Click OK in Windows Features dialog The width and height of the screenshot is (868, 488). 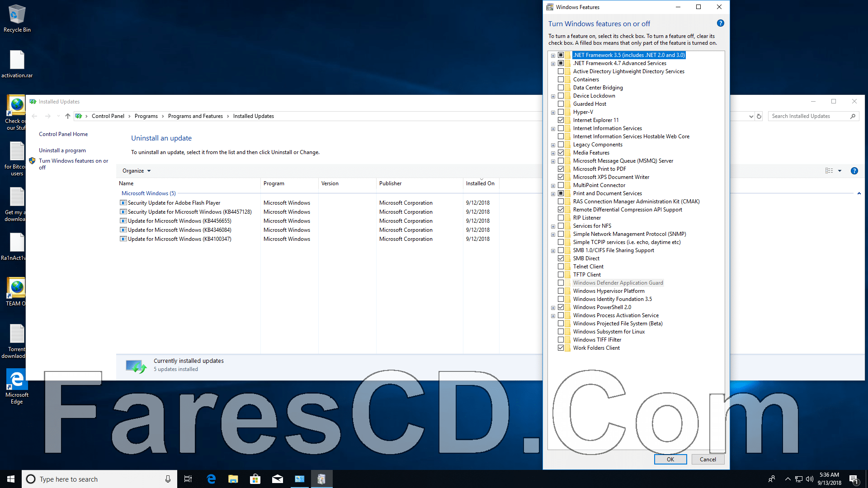pos(670,459)
